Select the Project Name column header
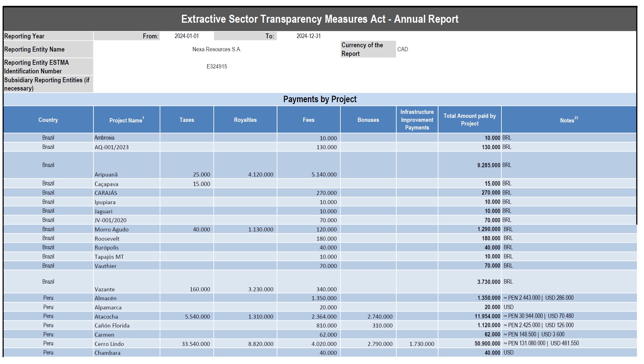644x364 pixels. point(126,120)
